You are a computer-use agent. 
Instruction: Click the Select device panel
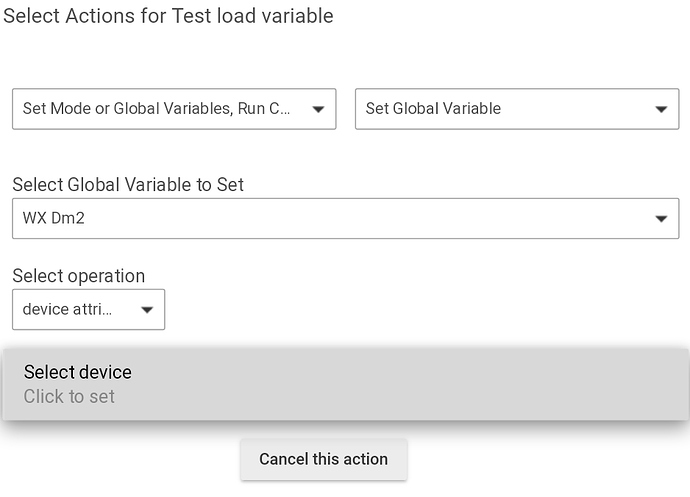346,384
